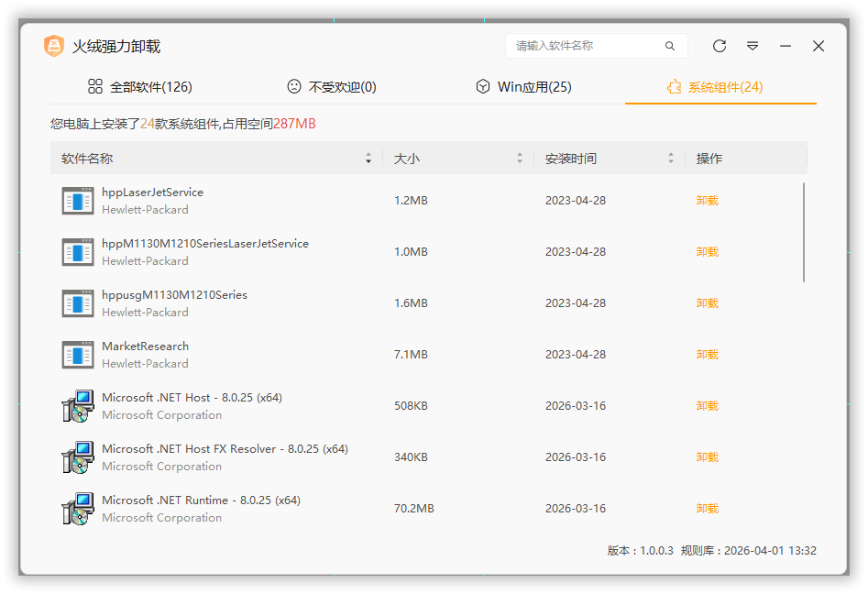This screenshot has height=594, width=868.
Task: Click the refresh icon in title bar
Action: tap(720, 46)
